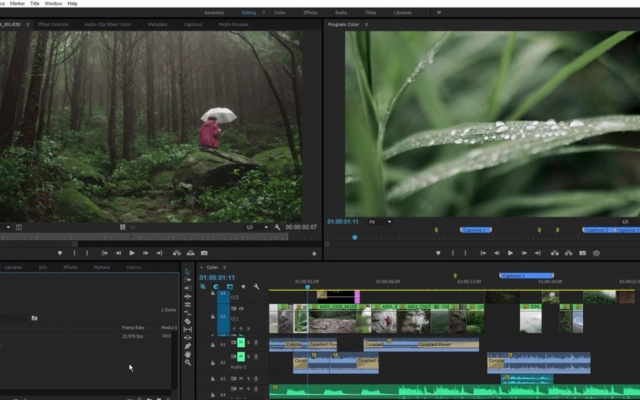The height and width of the screenshot is (400, 640).
Task: Click Insert button in Source monitor
Action: click(177, 253)
